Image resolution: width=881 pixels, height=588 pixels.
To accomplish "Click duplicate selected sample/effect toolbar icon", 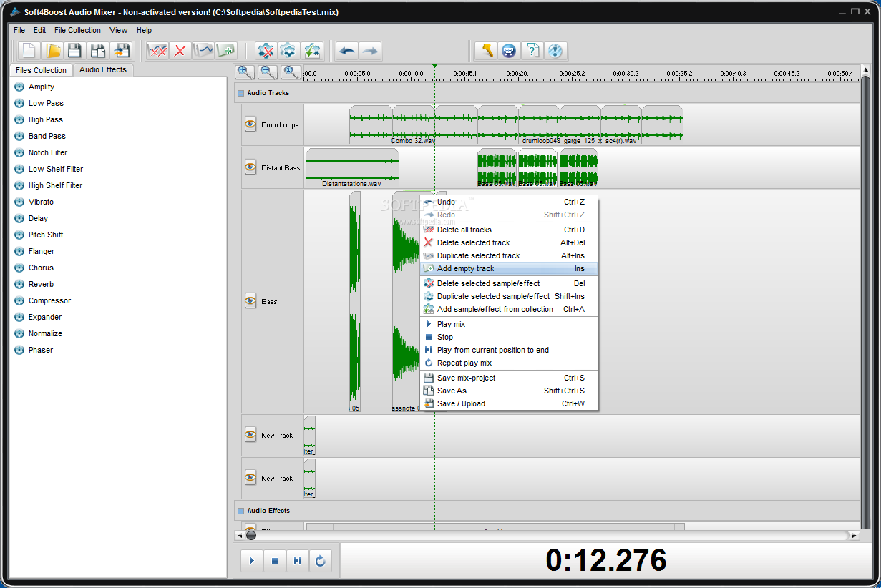I will click(x=288, y=51).
